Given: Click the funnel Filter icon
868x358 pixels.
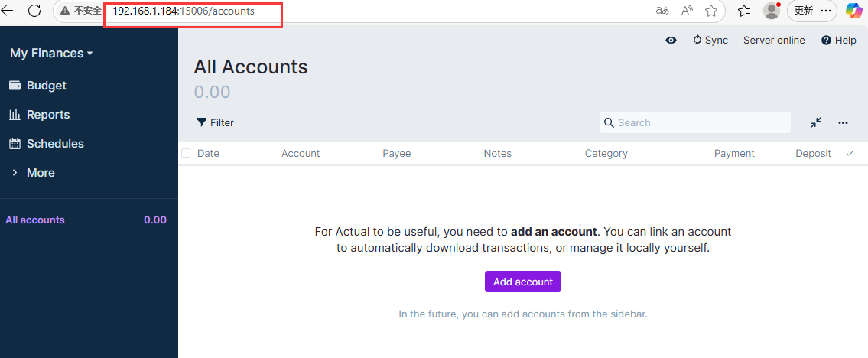Looking at the screenshot, I should click(202, 122).
